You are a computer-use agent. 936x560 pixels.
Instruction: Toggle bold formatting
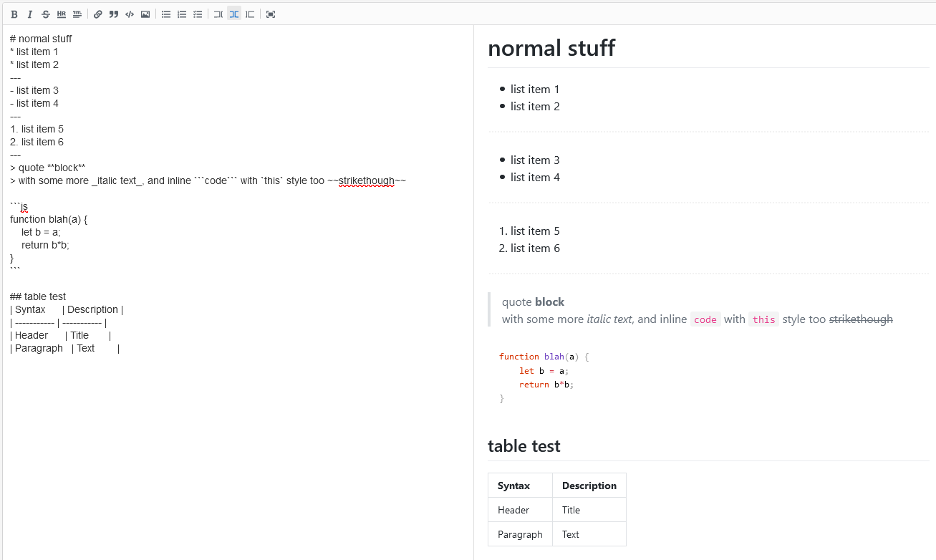(14, 14)
